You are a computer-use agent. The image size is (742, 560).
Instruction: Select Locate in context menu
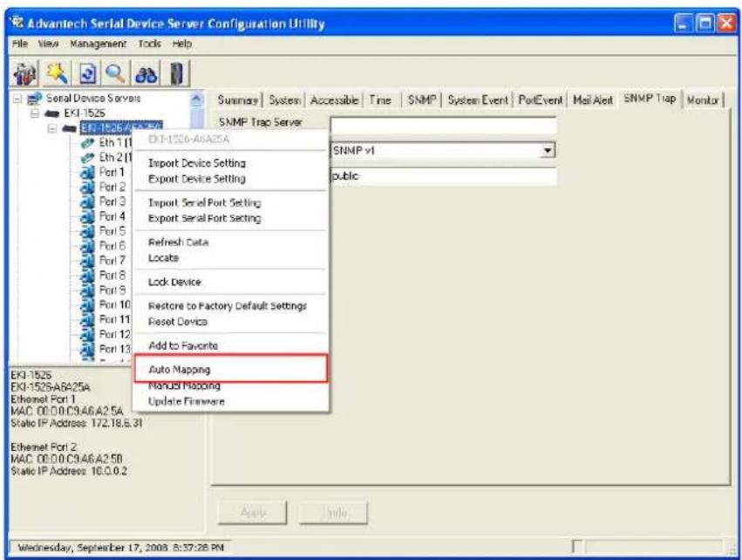230,258
